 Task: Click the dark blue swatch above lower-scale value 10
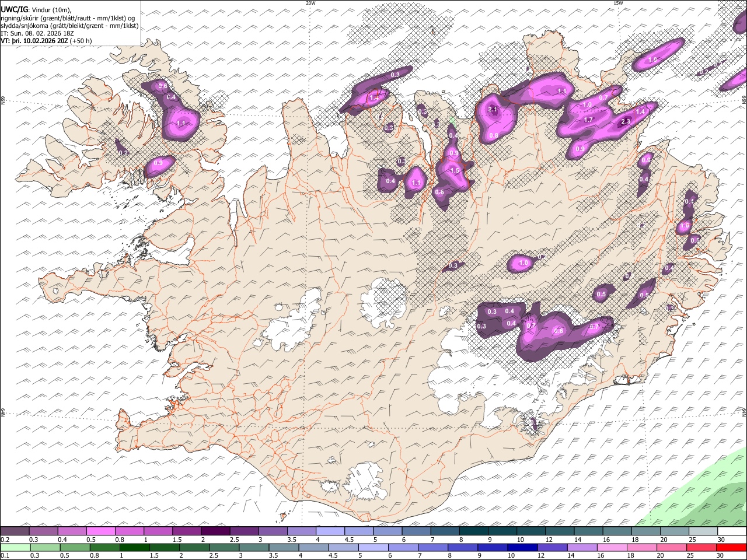[x=522, y=548]
